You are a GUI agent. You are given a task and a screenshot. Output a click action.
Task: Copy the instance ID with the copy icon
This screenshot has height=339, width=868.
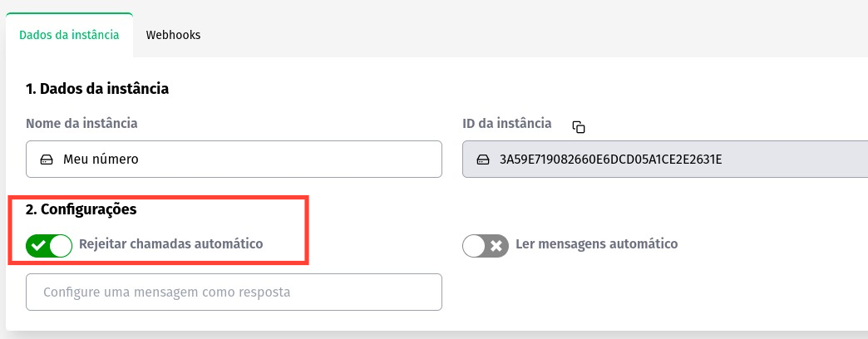pos(579,127)
